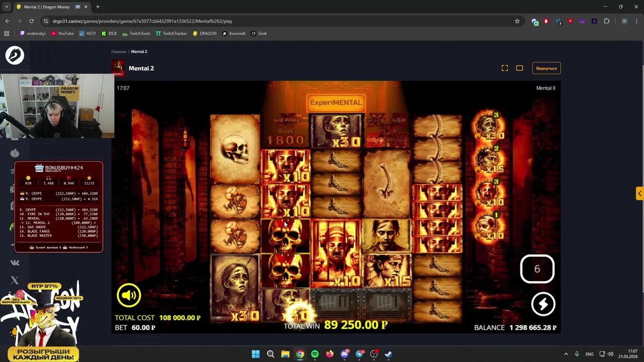644x362 pixels.
Task: Open Discord from taskbar
Action: 345,354
